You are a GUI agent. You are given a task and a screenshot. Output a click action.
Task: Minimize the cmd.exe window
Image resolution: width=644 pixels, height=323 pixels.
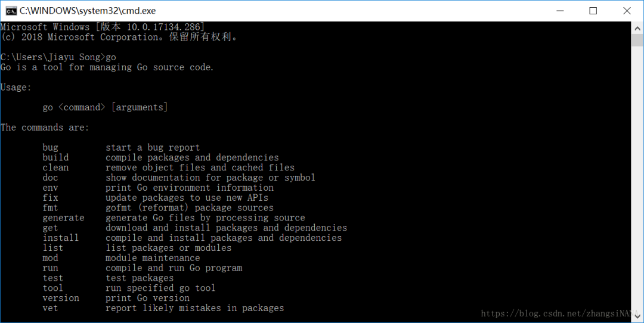pyautogui.click(x=561, y=11)
